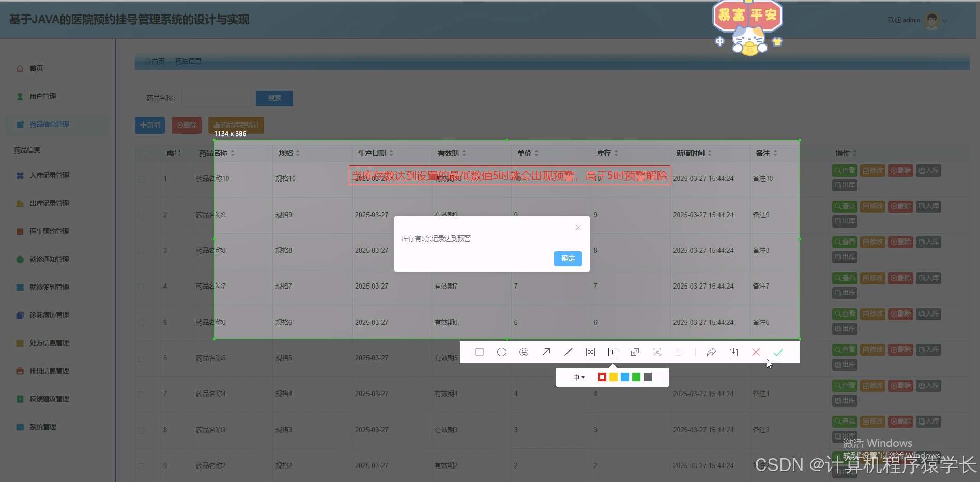Screen dimensions: 980x482
Task: Check the checkbox for row 药品名称8
Action: coord(141,251)
